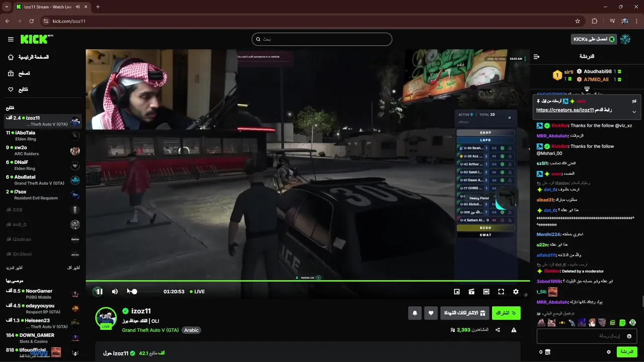Enable picture-in-picture mode icon
644x362 pixels.
click(x=457, y=292)
